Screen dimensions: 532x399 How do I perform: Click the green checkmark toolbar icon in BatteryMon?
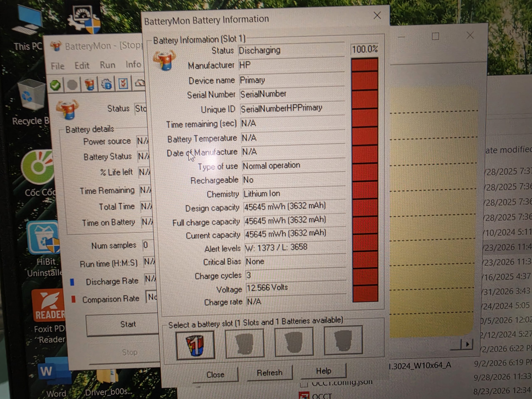(x=55, y=85)
